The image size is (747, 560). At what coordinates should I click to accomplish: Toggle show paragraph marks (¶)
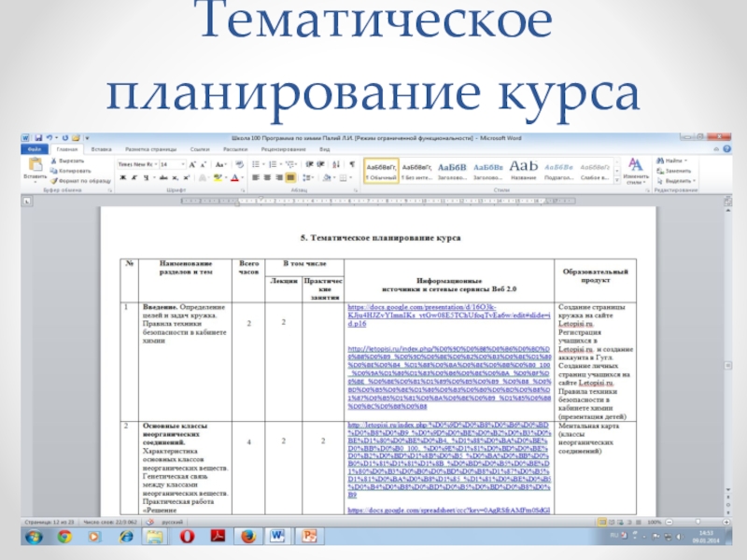click(x=352, y=165)
